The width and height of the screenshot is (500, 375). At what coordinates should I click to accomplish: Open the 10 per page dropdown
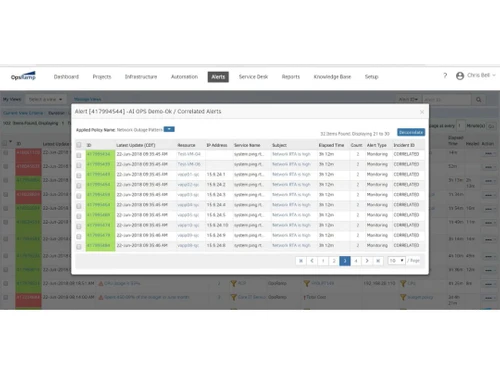click(396, 261)
